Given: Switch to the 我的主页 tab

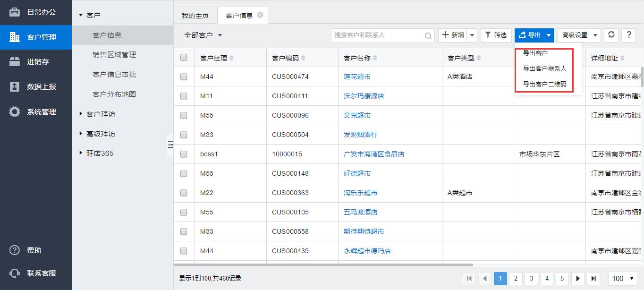Looking at the screenshot, I should click(195, 16).
